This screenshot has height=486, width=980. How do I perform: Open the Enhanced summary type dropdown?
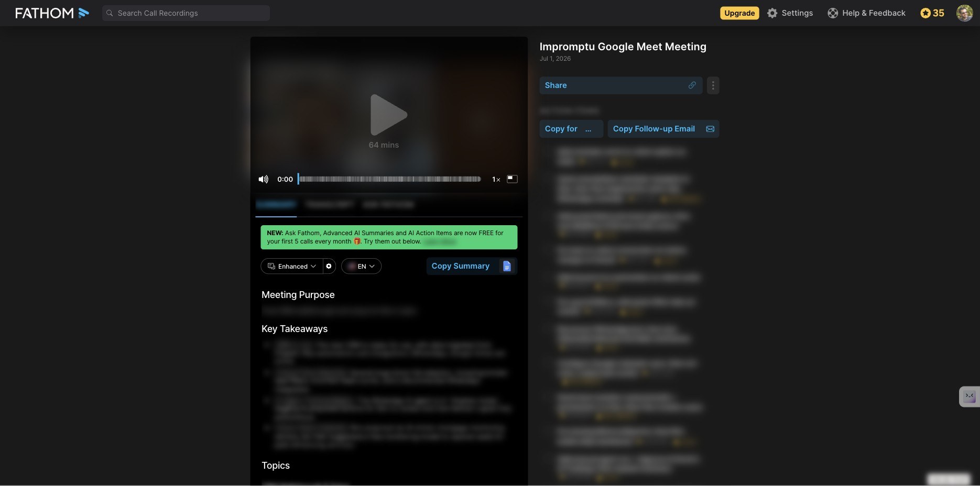point(292,266)
